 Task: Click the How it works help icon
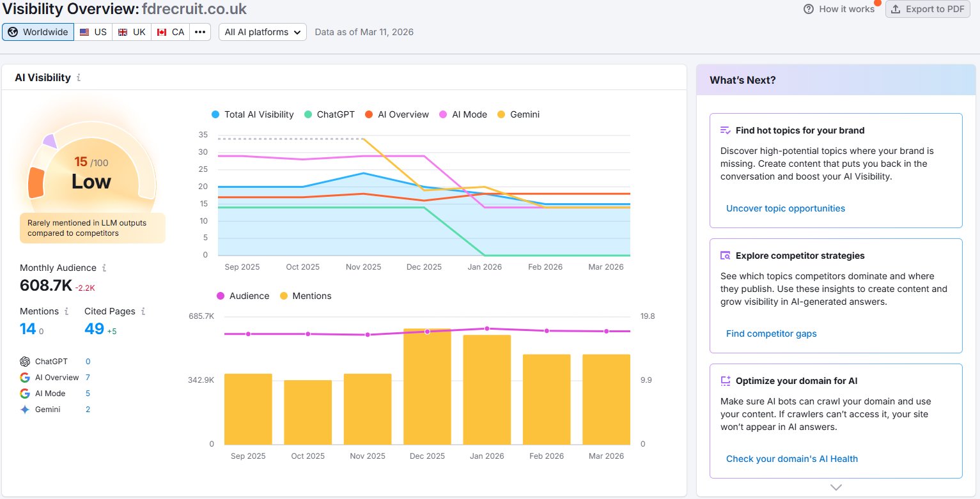coord(809,9)
